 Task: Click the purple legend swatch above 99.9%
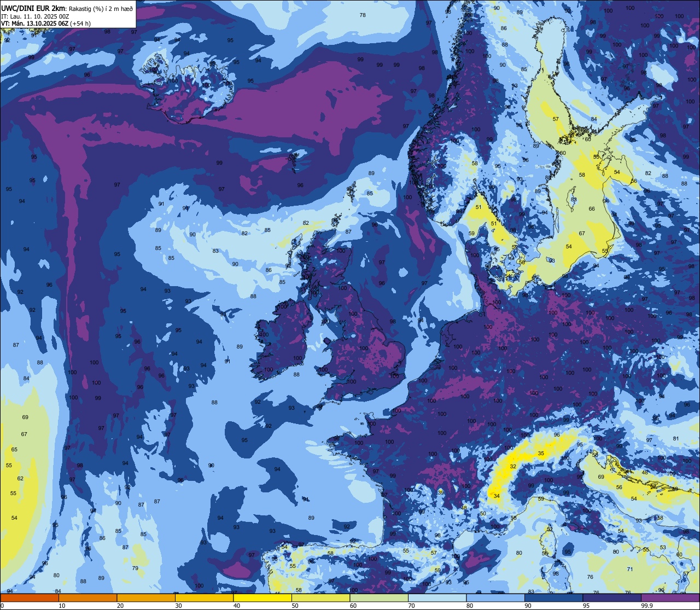(670, 598)
